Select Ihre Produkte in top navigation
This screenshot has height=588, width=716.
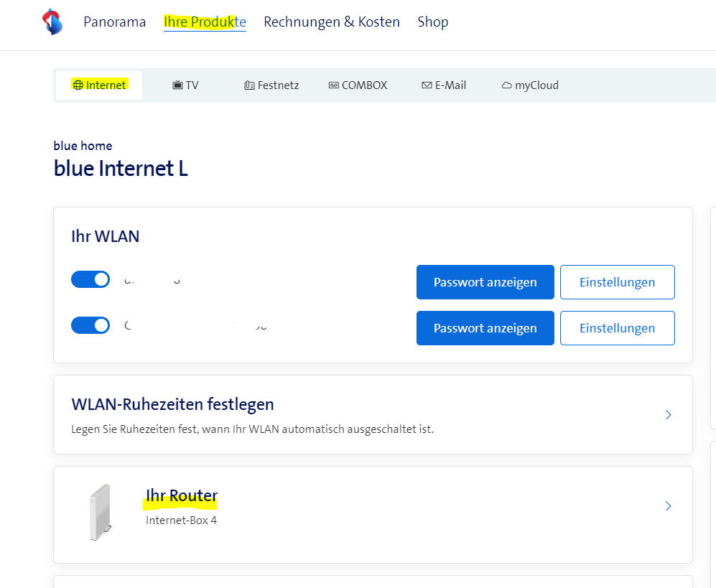click(x=205, y=22)
